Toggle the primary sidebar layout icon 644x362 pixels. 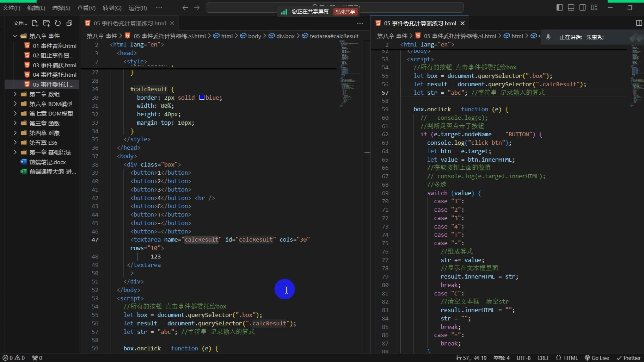pos(559,7)
